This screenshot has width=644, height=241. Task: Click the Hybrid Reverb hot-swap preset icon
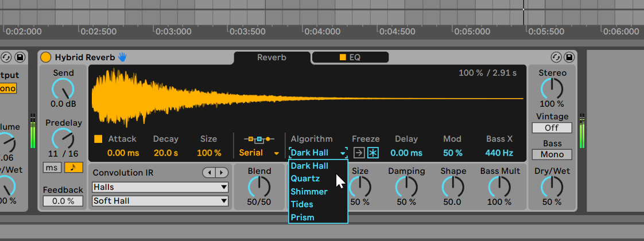(x=555, y=57)
